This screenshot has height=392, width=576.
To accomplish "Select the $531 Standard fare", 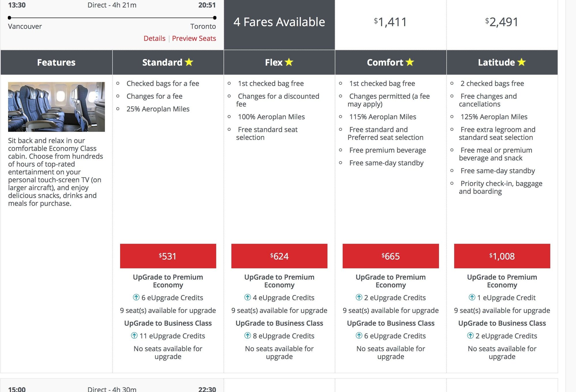I will click(168, 256).
